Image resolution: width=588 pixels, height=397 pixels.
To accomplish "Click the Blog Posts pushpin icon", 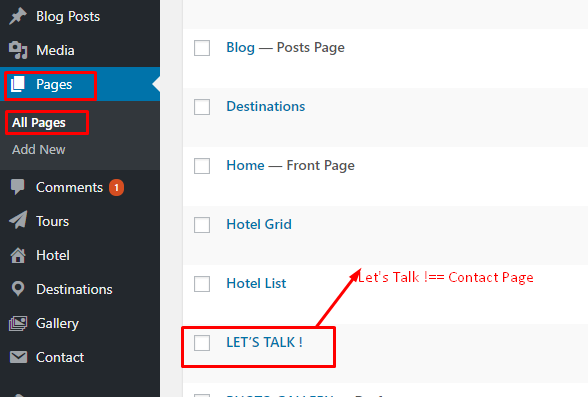I will pos(18,16).
